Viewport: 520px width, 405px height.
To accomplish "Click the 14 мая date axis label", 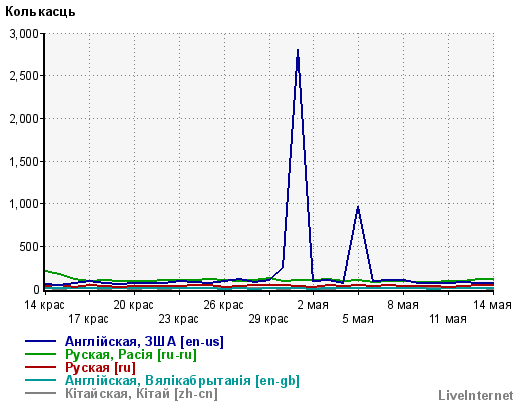I will pos(492,305).
